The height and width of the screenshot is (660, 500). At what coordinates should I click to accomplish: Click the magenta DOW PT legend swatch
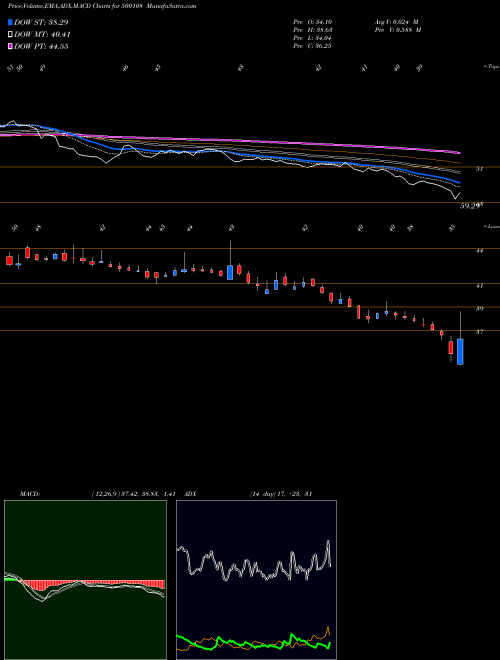pos(10,46)
